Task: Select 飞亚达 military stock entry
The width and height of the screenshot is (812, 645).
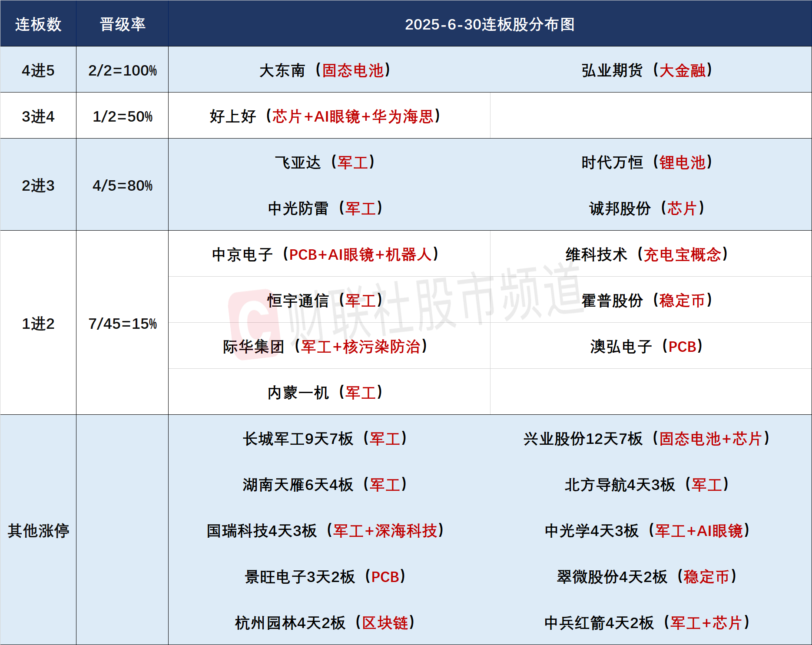Action: click(329, 163)
